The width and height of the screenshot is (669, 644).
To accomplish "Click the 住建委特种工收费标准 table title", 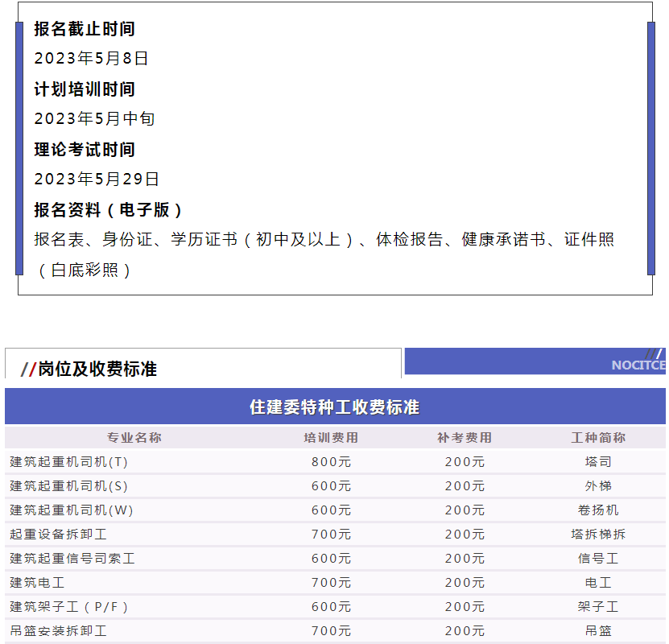I will [x=334, y=407].
